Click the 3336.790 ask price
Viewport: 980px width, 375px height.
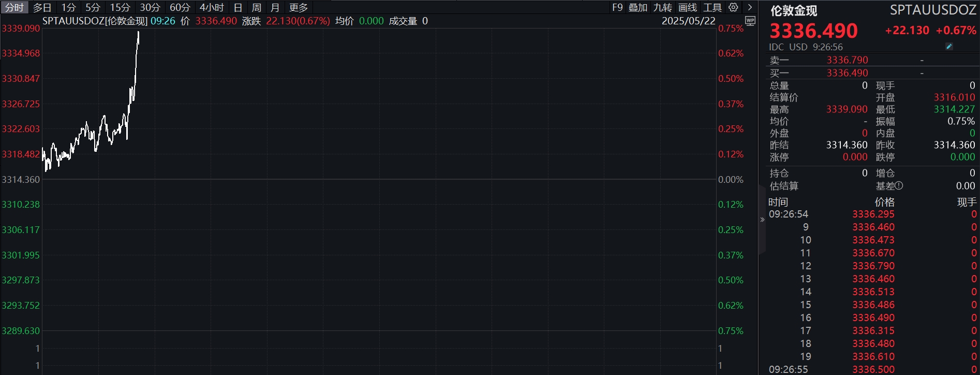click(x=847, y=60)
